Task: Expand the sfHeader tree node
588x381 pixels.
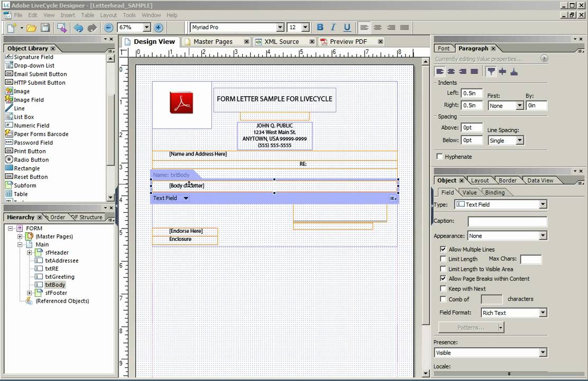Action: click(30, 252)
